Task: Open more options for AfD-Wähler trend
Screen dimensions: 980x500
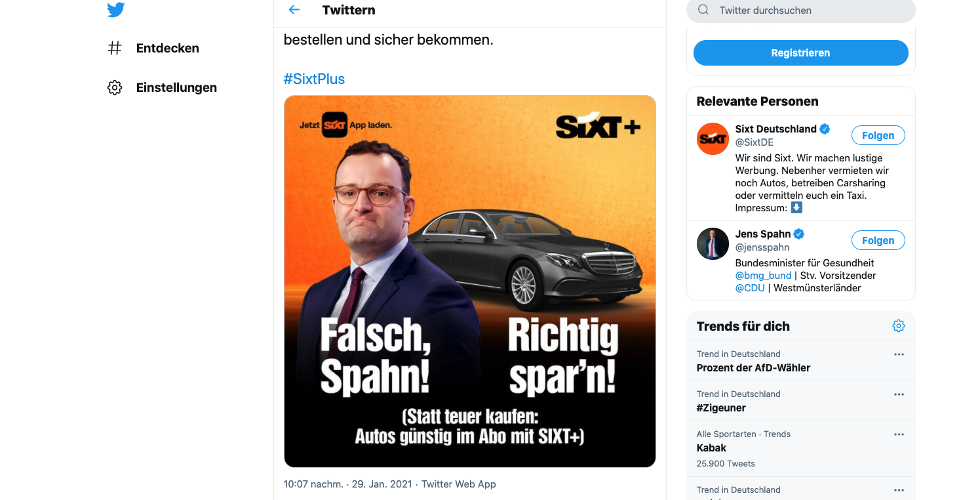Action: click(x=899, y=354)
